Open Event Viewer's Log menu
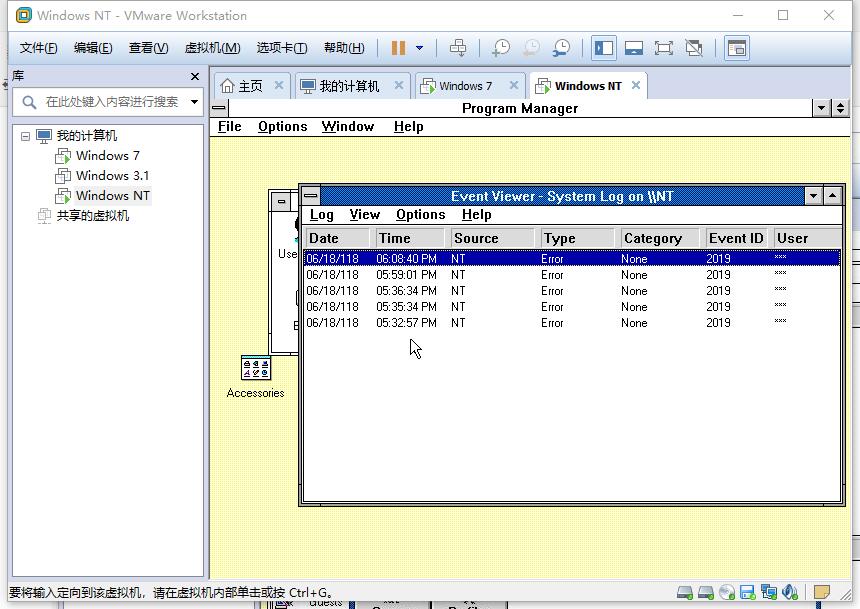 [321, 215]
